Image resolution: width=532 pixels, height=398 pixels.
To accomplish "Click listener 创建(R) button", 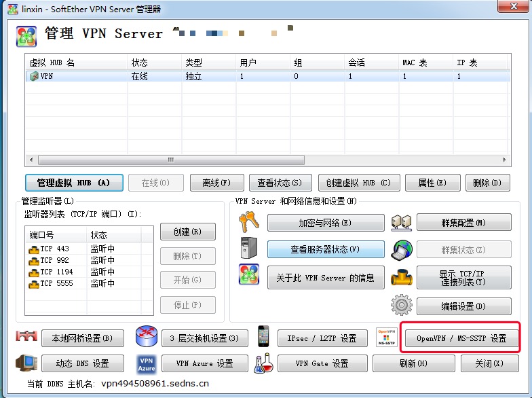I will point(187,232).
